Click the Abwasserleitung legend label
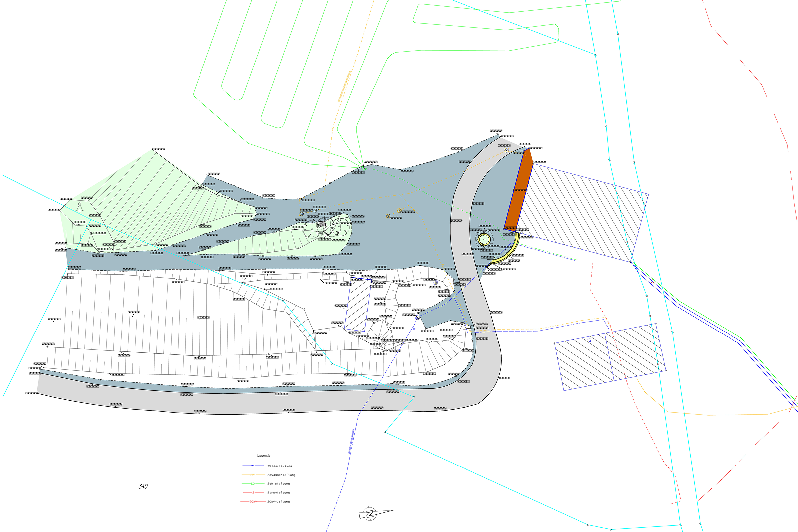 click(x=281, y=475)
